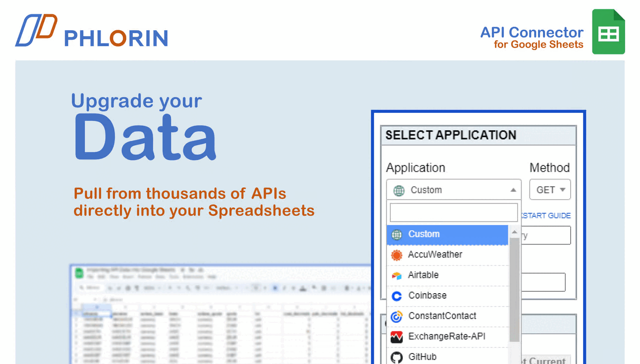Viewport: 640px width, 364px height.
Task: Click the API Connector title text
Action: [532, 32]
